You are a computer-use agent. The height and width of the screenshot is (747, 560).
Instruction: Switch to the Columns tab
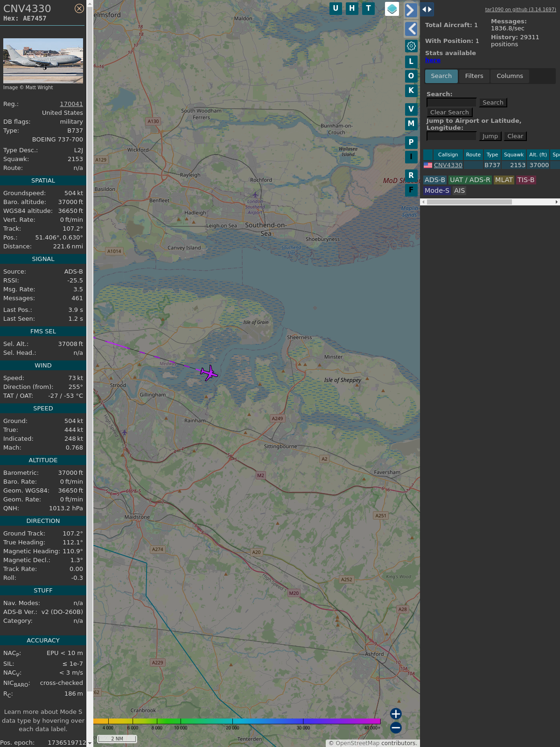pyautogui.click(x=510, y=76)
